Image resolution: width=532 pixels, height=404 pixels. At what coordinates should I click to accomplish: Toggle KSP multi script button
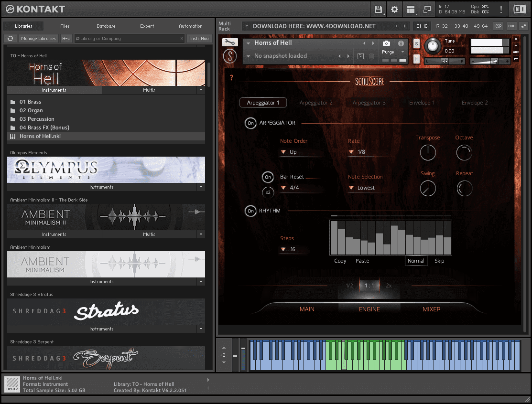498,26
